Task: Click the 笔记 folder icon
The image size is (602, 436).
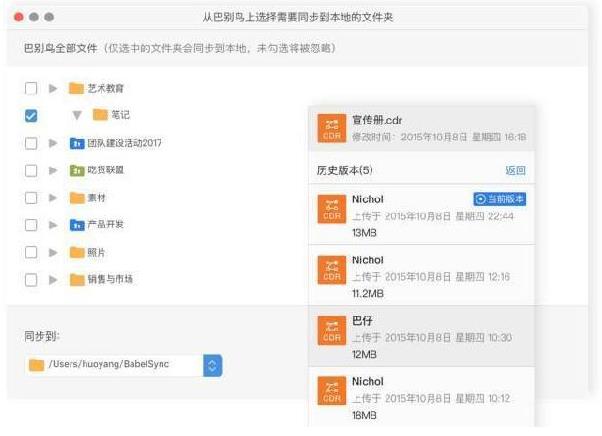Action: tap(99, 115)
